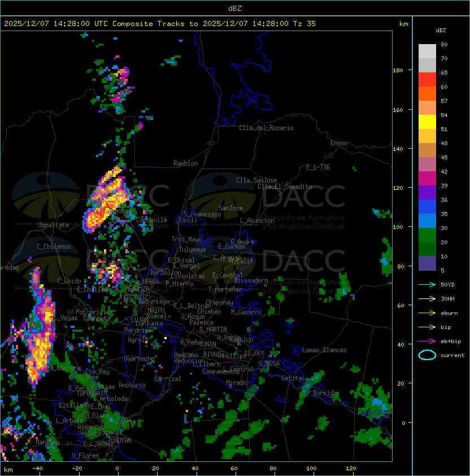Click the 'eb+bip' legend label

point(451,341)
